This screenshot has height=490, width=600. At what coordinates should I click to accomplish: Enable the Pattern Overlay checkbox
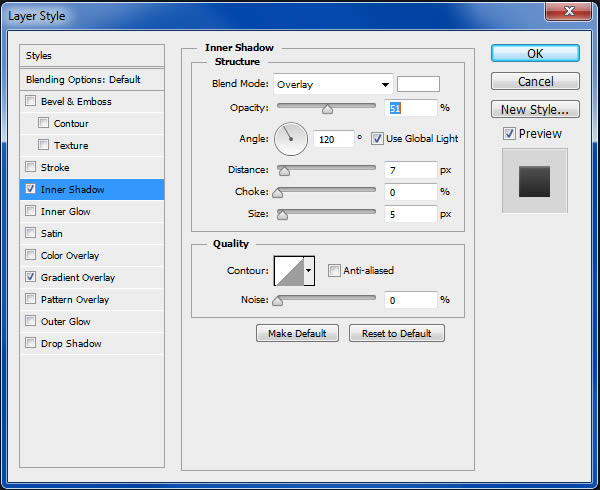pos(31,299)
